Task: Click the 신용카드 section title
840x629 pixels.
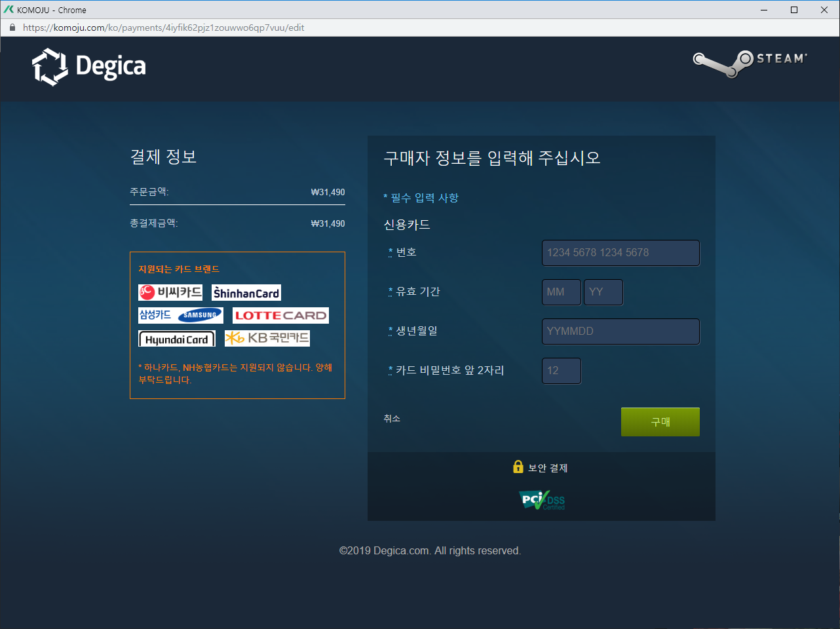Action: 407,225
